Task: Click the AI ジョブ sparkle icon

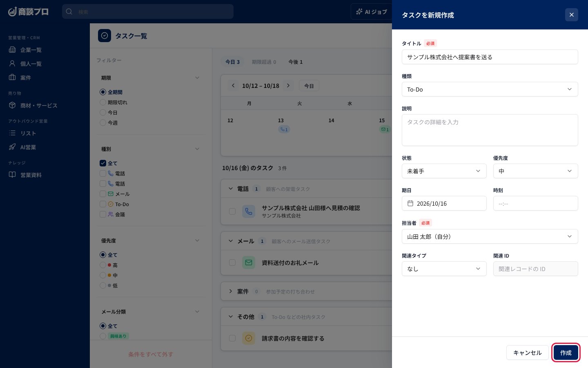Action: point(359,12)
